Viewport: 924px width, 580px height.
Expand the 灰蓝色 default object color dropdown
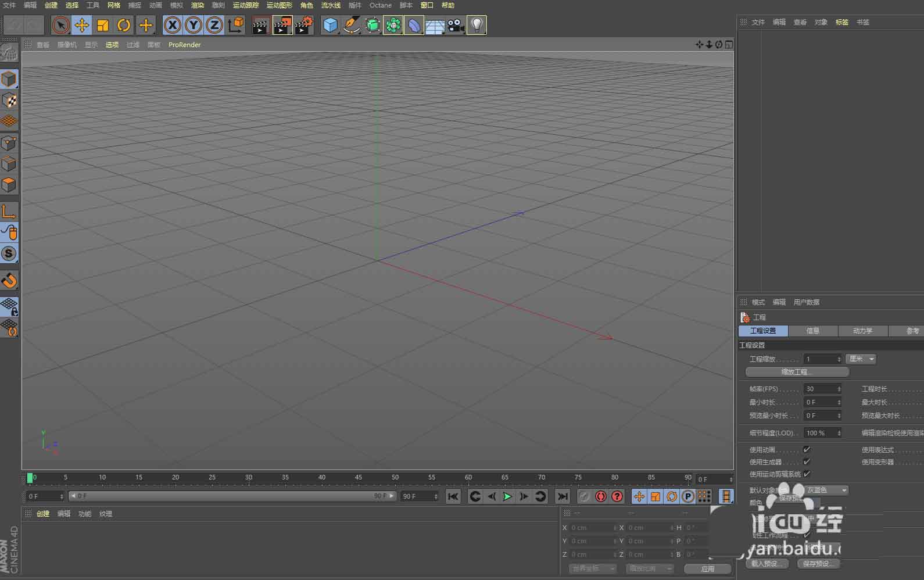click(x=826, y=490)
